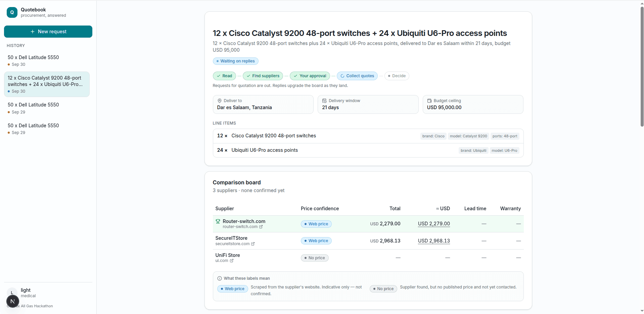Screen dimensions: 644x314
Task: Click the location pin icon beside Deliver to
Action: [x=220, y=101]
